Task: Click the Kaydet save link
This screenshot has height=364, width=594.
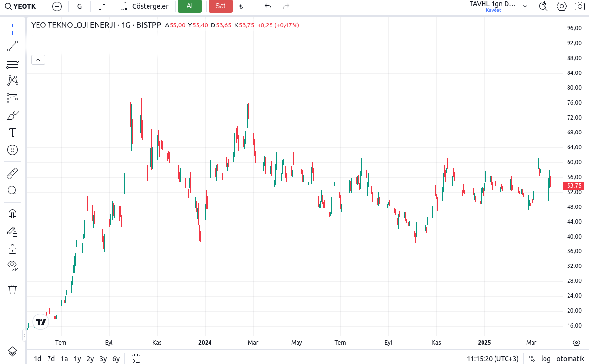Action: click(493, 10)
